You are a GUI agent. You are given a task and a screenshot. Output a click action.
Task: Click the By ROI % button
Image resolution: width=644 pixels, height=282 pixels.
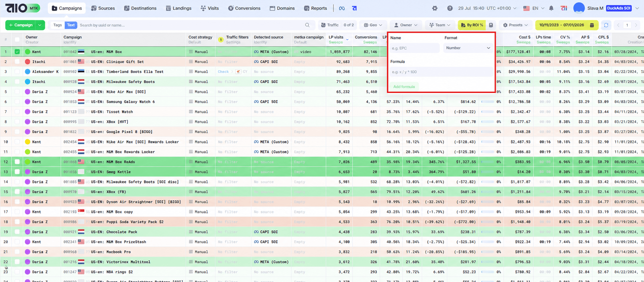click(x=472, y=25)
